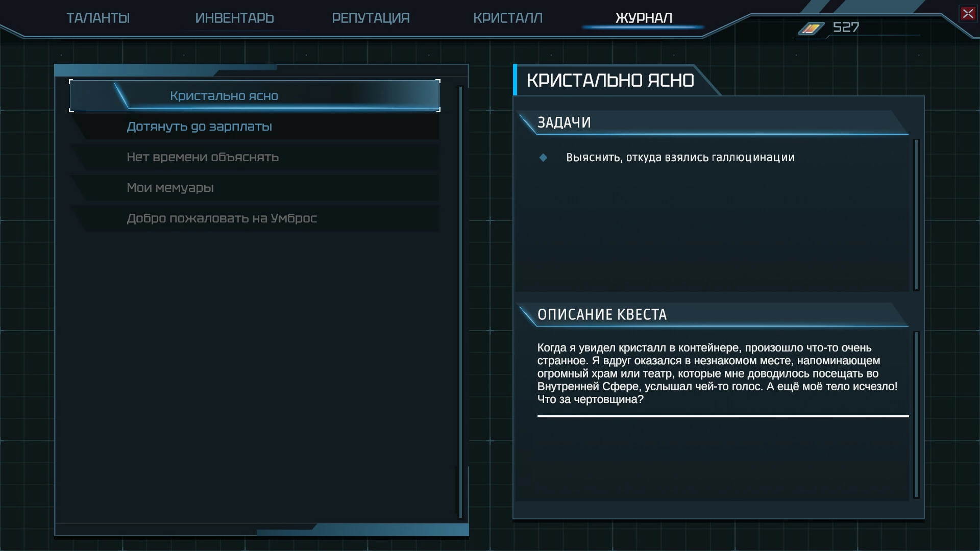Select the quest Кристально ясно
The image size is (980, 551).
(255, 95)
